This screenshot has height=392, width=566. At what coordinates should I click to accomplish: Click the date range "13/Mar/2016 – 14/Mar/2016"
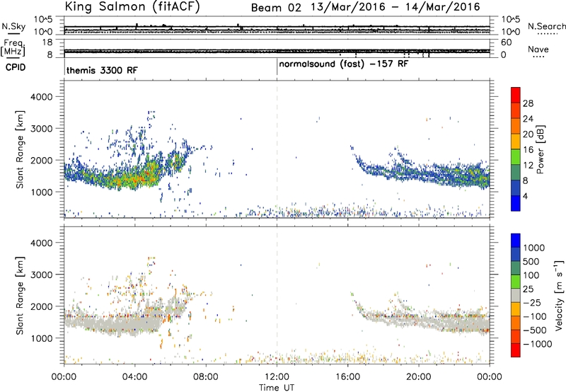pos(395,7)
